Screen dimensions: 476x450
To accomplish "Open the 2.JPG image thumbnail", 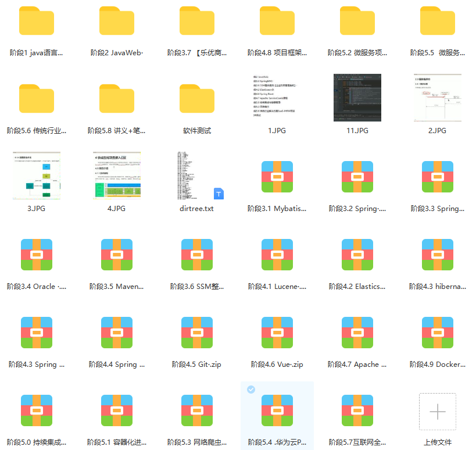I will point(438,98).
